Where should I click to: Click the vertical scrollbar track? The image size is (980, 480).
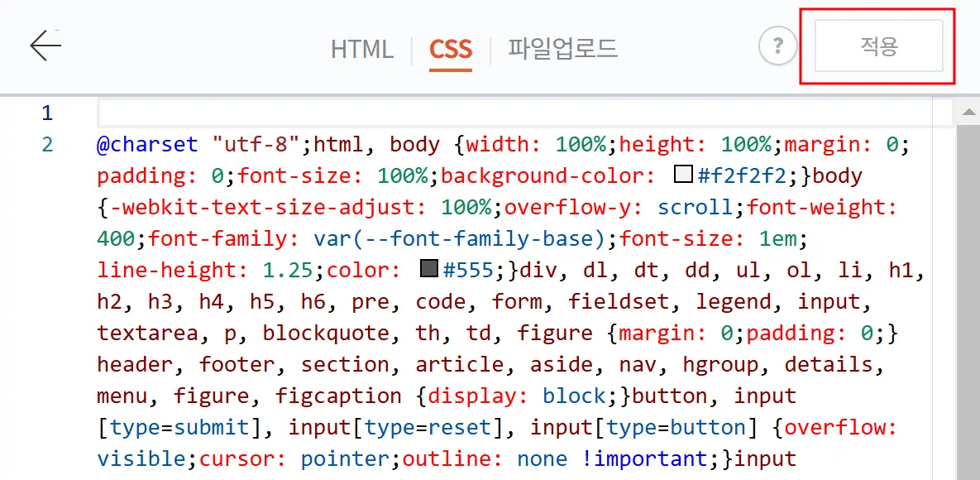click(x=968, y=300)
